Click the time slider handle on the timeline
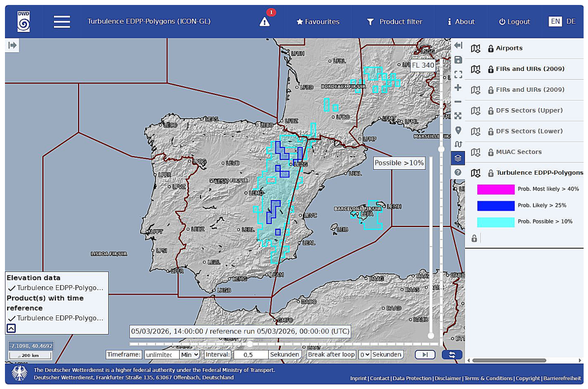This screenshot has width=588, height=389. point(249,343)
